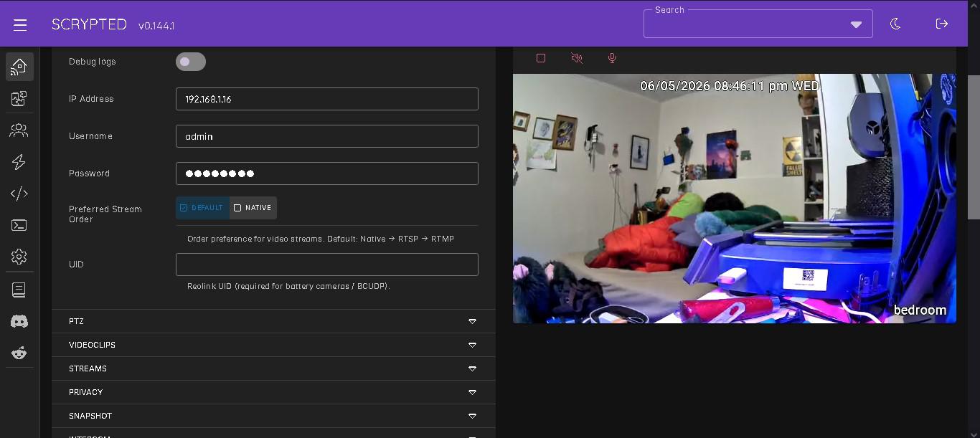Open the Settings gear icon in sidebar
This screenshot has height=438, width=980.
click(x=19, y=257)
